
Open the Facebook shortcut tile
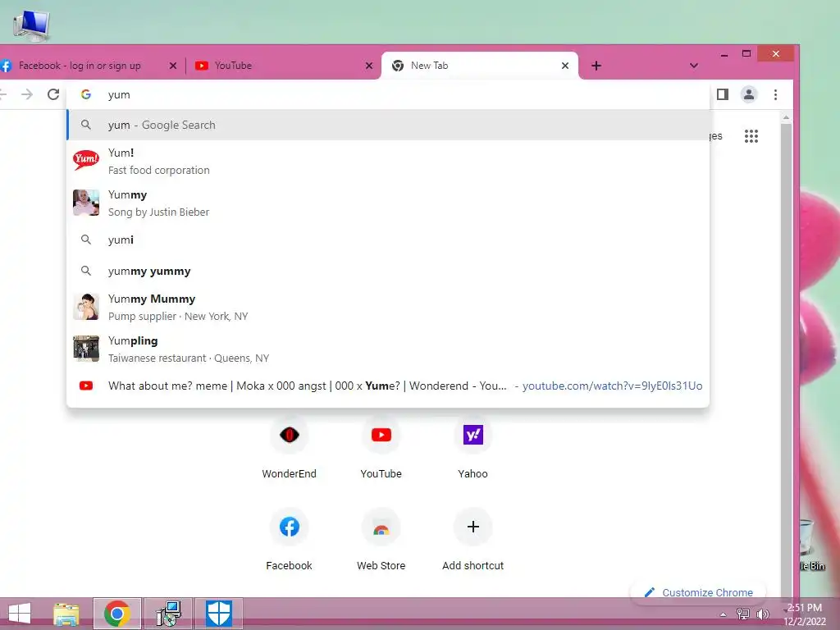[290, 539]
